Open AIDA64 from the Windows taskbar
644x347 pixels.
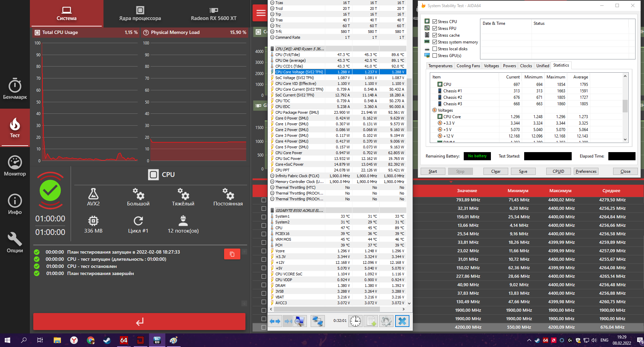(x=124, y=340)
